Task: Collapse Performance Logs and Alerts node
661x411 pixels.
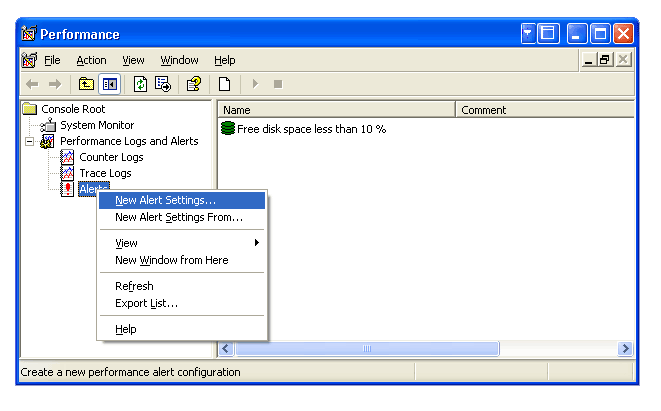Action: 29,141
